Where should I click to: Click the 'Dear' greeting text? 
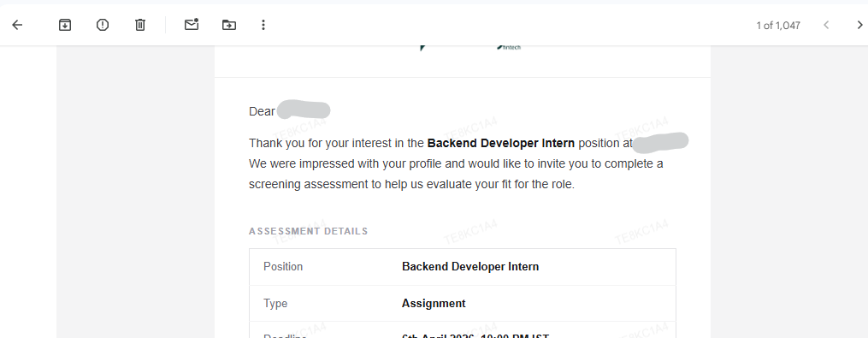[x=262, y=111]
